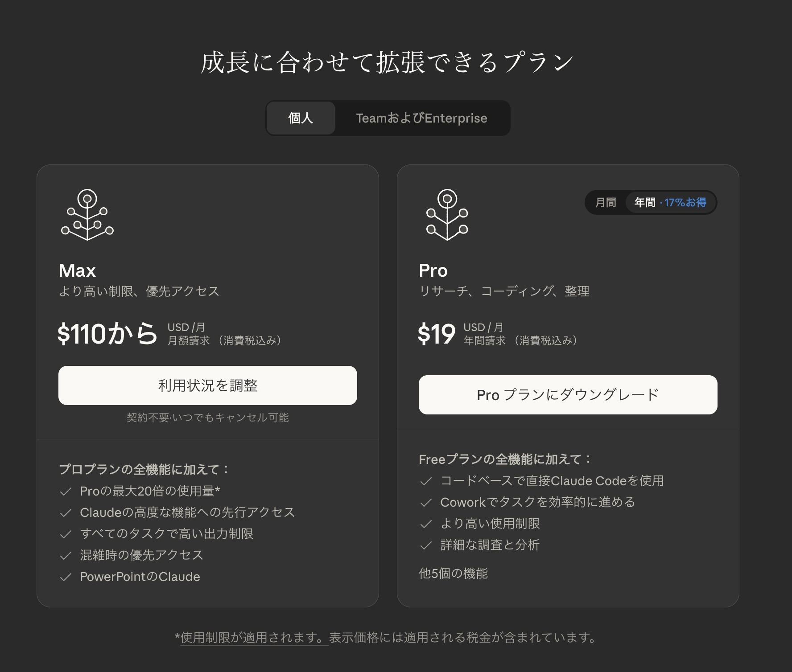Click text リサーチ、コーディング、整理

[504, 291]
